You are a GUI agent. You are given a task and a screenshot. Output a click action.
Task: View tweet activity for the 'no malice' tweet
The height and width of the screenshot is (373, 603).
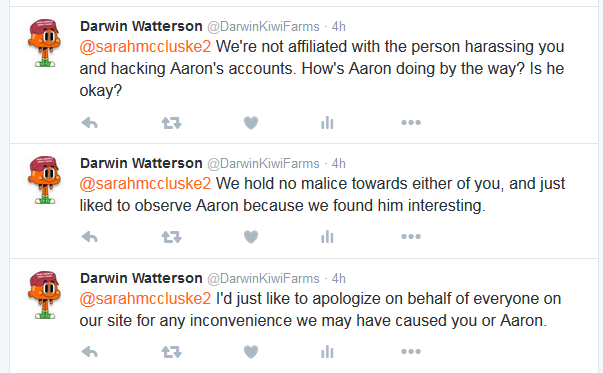click(x=327, y=237)
